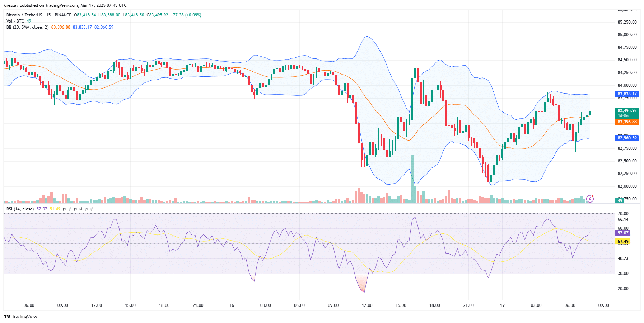Image resolution: width=644 pixels, height=323 pixels.
Task: Click the purple lightning bolt icon
Action: point(590,199)
